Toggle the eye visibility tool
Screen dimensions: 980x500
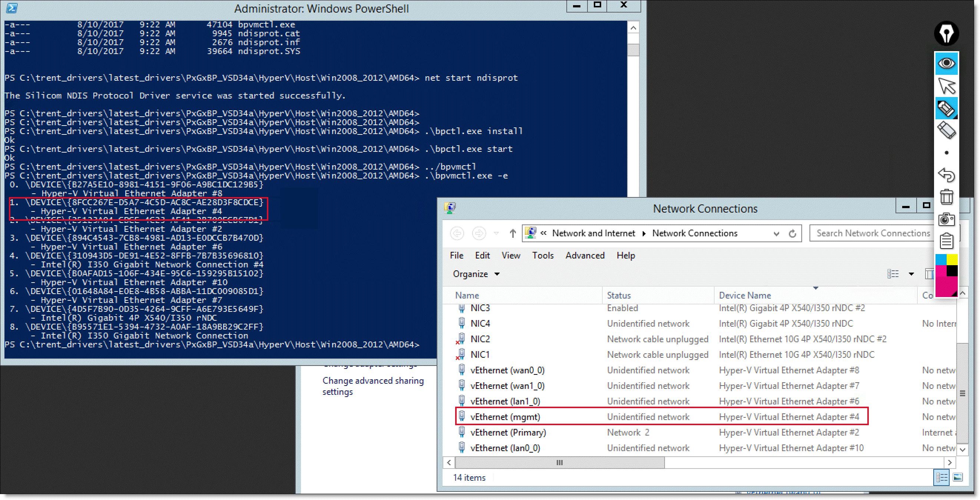pos(946,63)
